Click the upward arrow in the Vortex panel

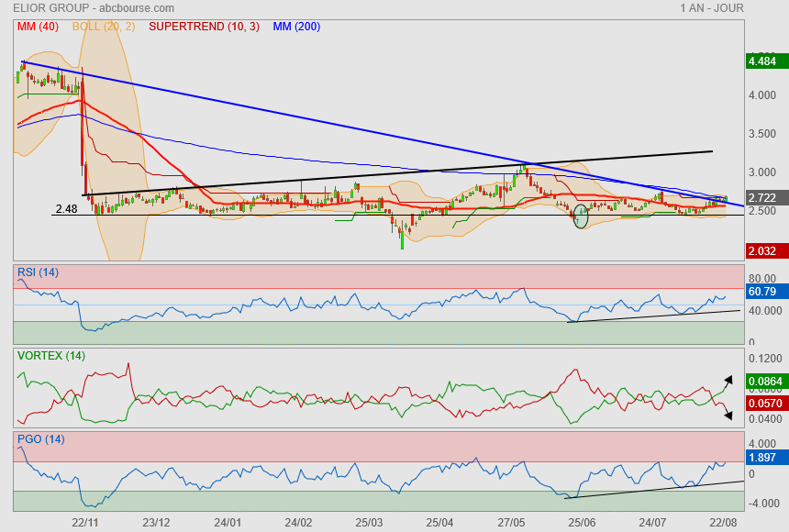(728, 379)
